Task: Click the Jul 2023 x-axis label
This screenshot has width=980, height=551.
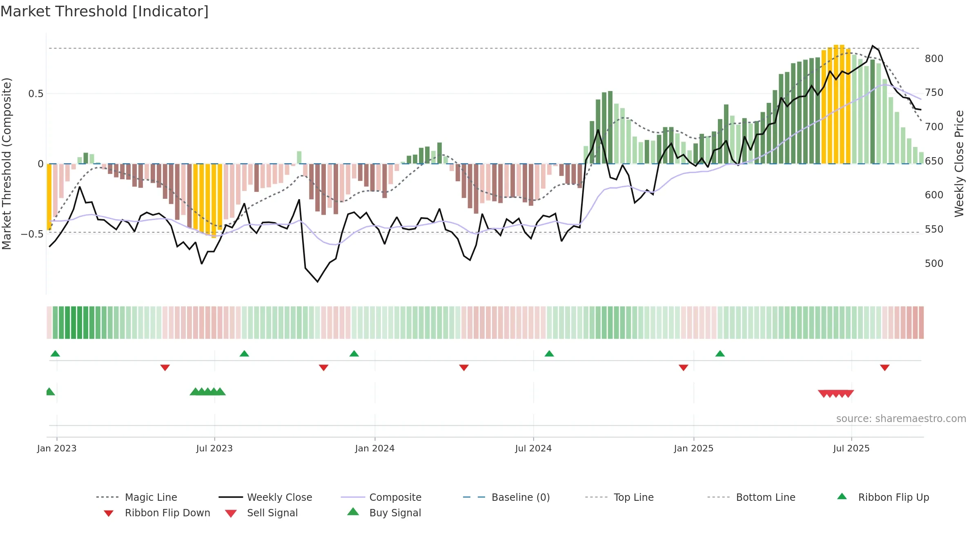Action: (x=214, y=448)
